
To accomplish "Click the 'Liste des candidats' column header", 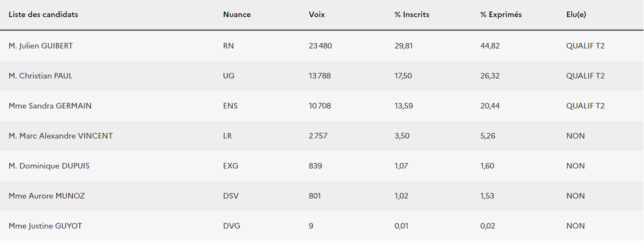I will (x=43, y=15).
